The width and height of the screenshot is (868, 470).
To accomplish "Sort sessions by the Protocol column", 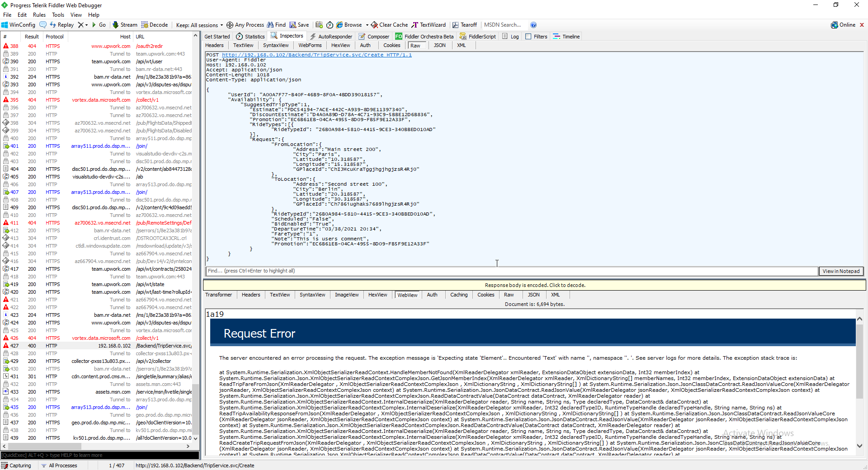I will (55, 37).
